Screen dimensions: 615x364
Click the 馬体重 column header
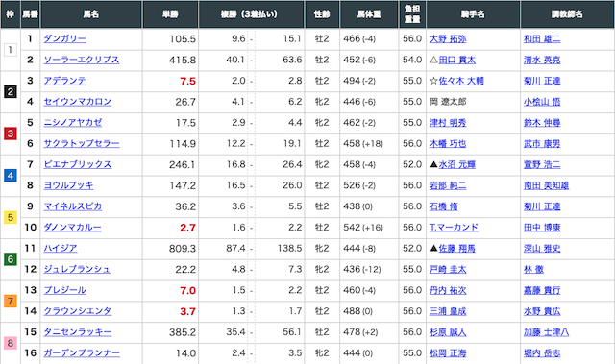pos(369,14)
